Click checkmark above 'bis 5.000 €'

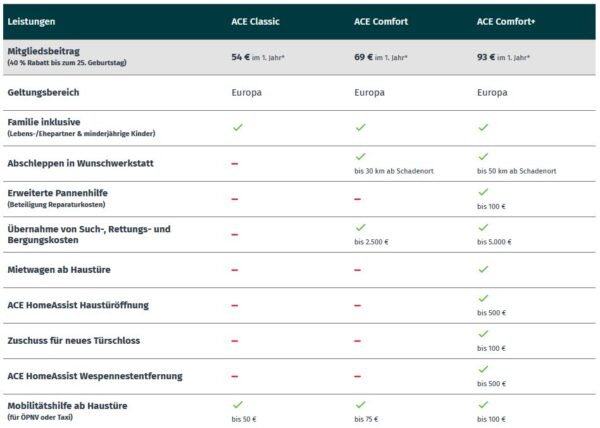[483, 227]
